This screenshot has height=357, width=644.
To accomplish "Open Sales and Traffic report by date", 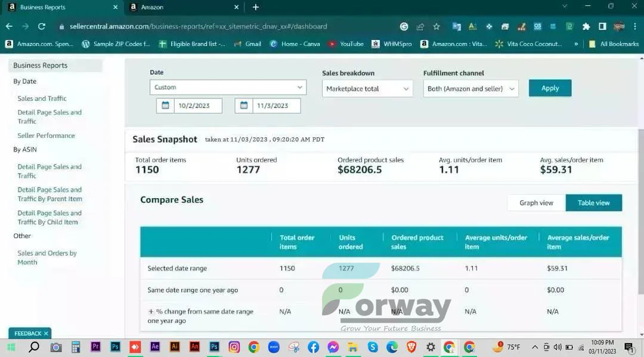I will tap(42, 99).
